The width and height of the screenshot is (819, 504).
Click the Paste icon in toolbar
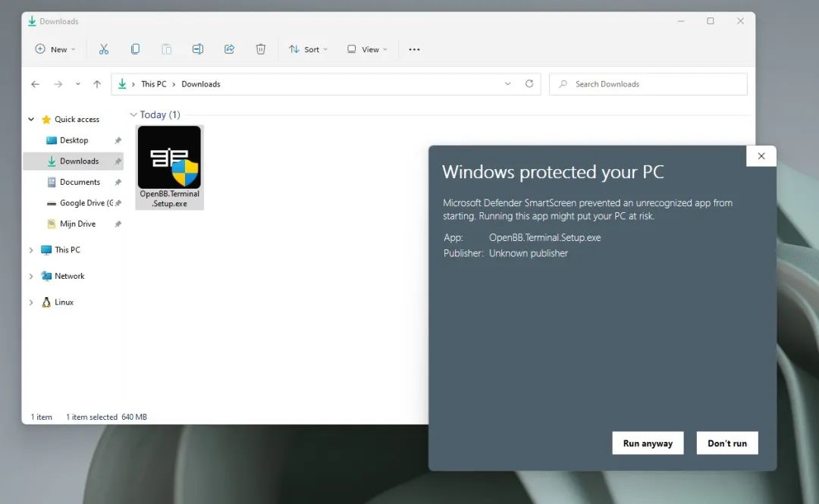166,49
